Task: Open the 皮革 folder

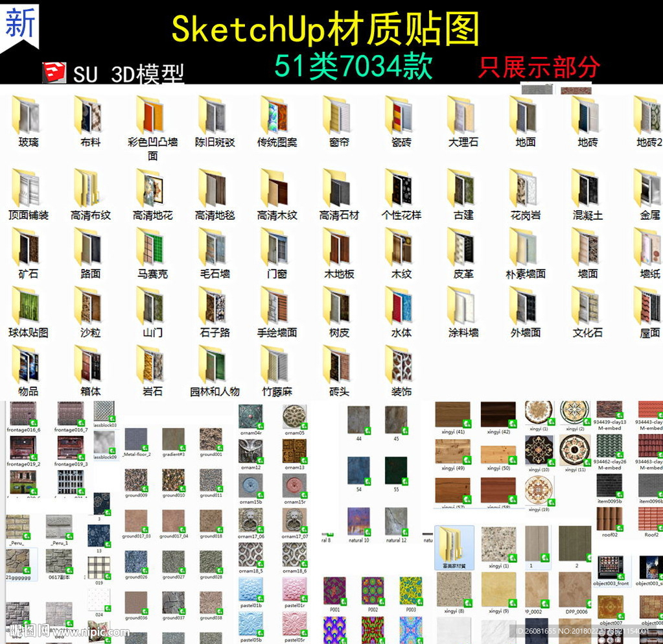Action: coord(463,247)
